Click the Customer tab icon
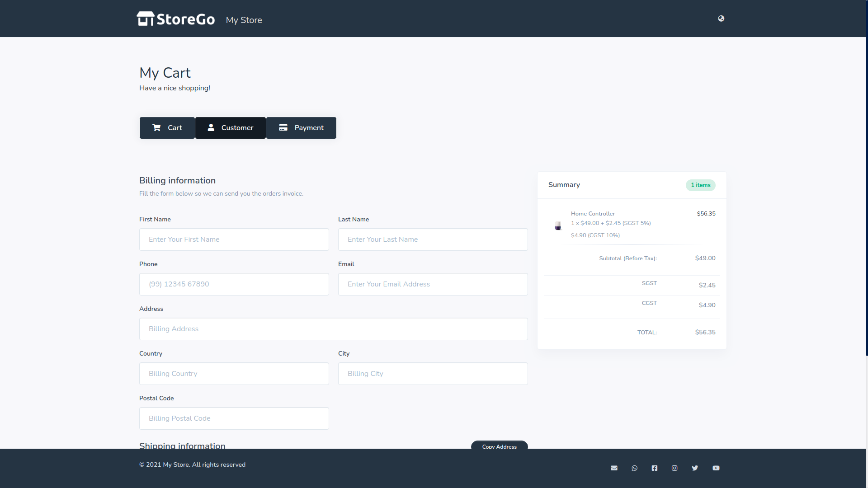Viewport: 868px width, 488px height. (211, 127)
